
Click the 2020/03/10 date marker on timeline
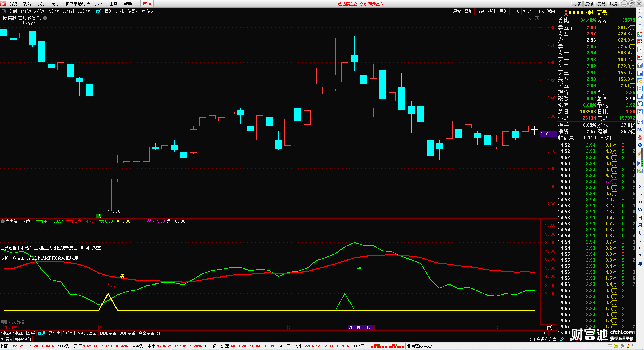tap(361, 327)
